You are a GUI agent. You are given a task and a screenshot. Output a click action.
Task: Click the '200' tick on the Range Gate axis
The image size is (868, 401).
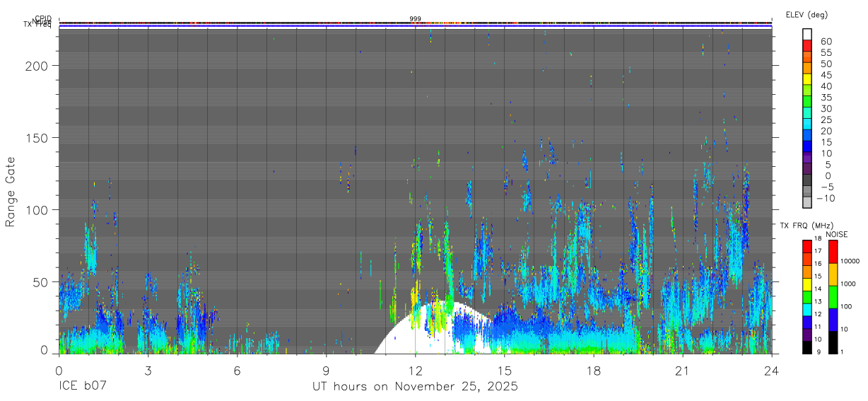click(x=38, y=66)
